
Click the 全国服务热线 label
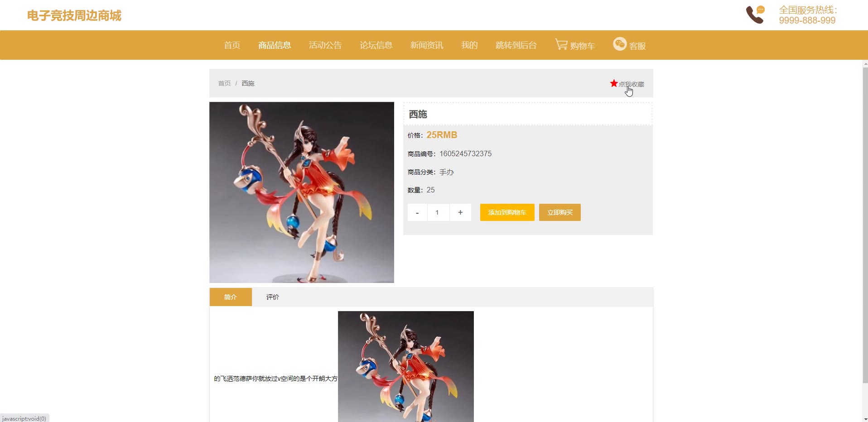click(808, 10)
